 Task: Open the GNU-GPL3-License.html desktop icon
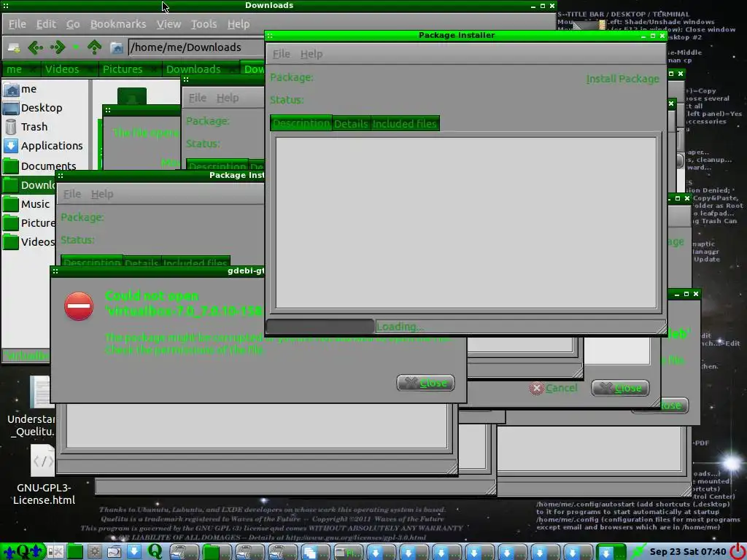pos(44,475)
